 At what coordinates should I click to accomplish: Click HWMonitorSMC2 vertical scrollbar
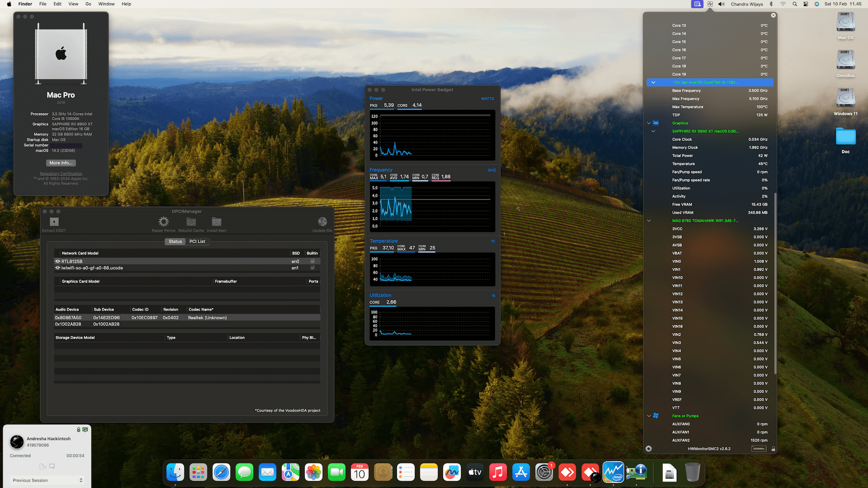coord(775,285)
